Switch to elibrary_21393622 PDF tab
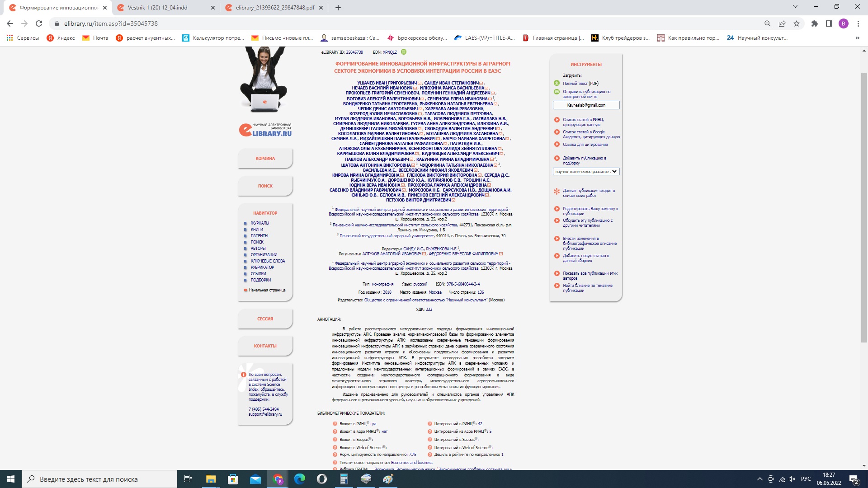 pos(275,8)
